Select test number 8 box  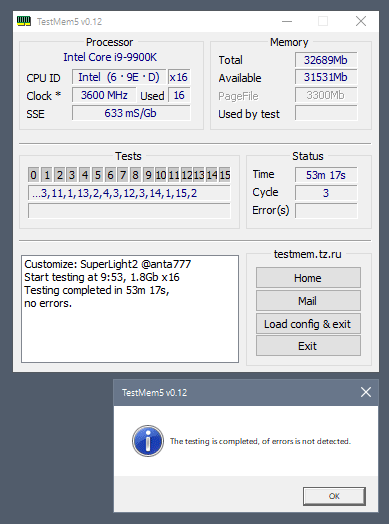tap(135, 175)
